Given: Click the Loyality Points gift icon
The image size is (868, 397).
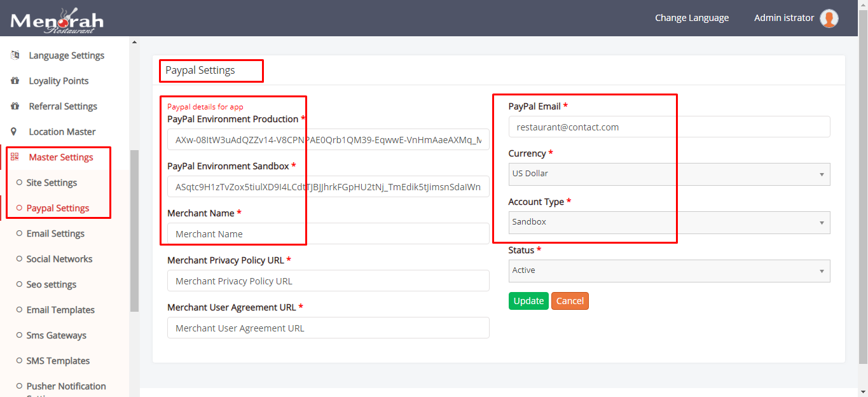Looking at the screenshot, I should click(15, 81).
